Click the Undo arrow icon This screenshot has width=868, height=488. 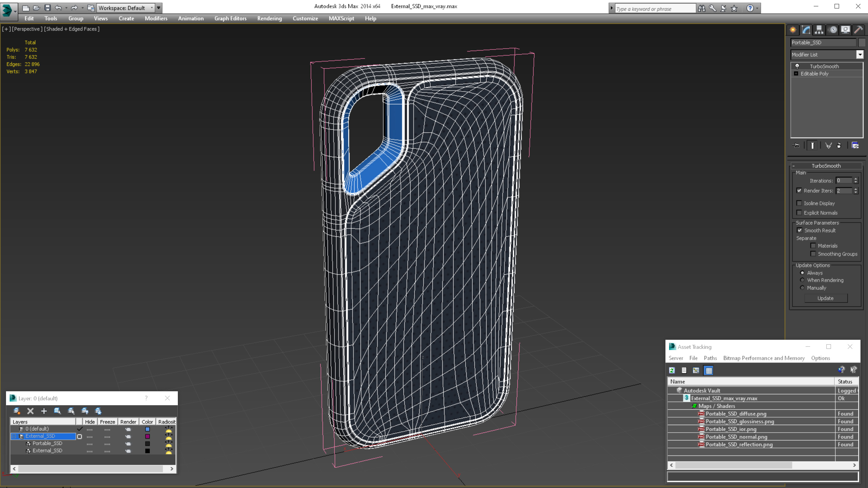click(x=59, y=8)
